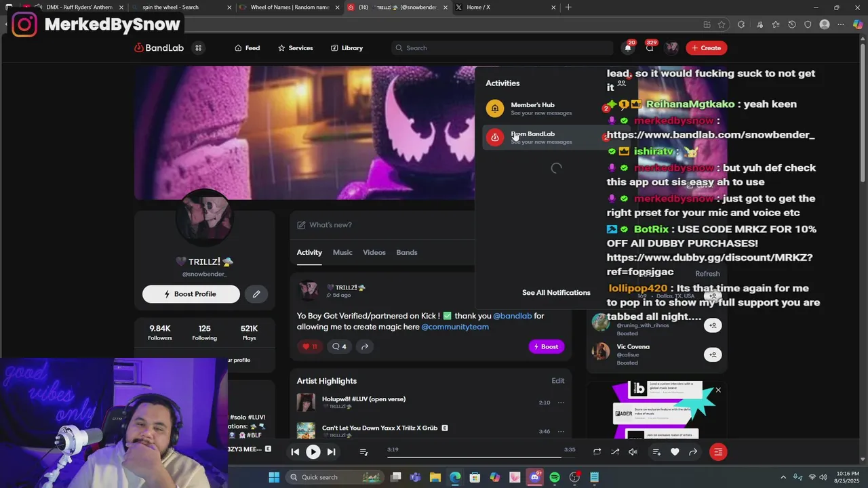
Task: Play Holupw8! #LUV track thumbnail
Action: point(306,402)
